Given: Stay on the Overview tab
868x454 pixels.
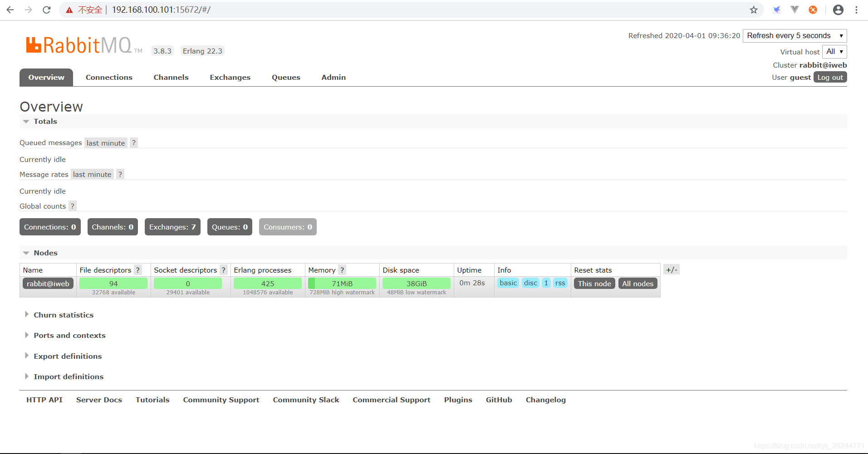Looking at the screenshot, I should pyautogui.click(x=46, y=77).
